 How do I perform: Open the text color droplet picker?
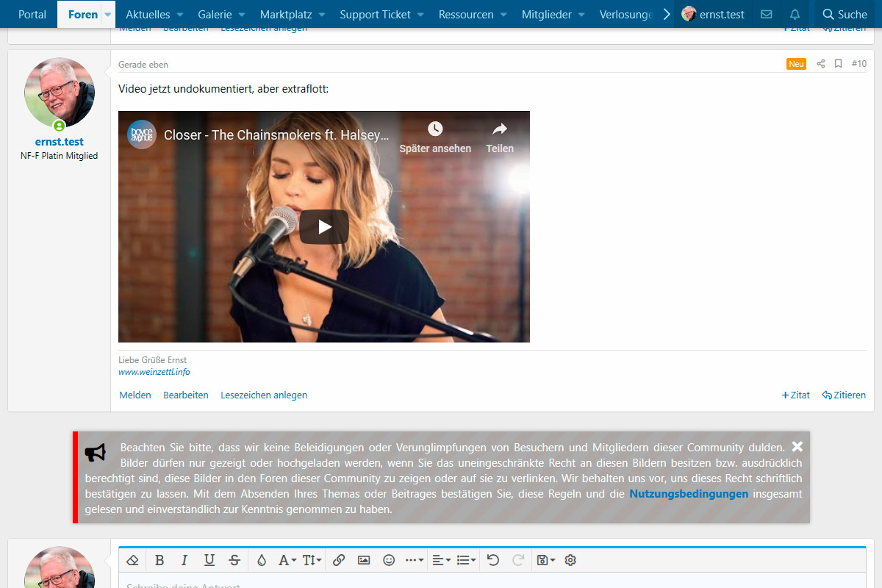click(262, 560)
